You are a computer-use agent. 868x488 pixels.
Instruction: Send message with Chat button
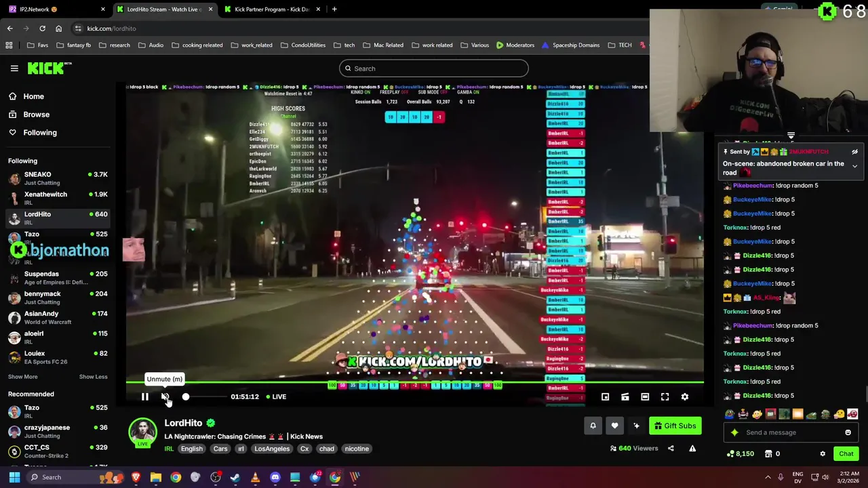(x=846, y=454)
